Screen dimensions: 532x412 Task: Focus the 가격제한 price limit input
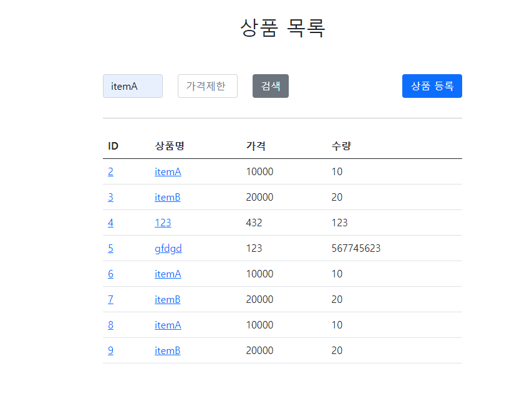click(208, 86)
